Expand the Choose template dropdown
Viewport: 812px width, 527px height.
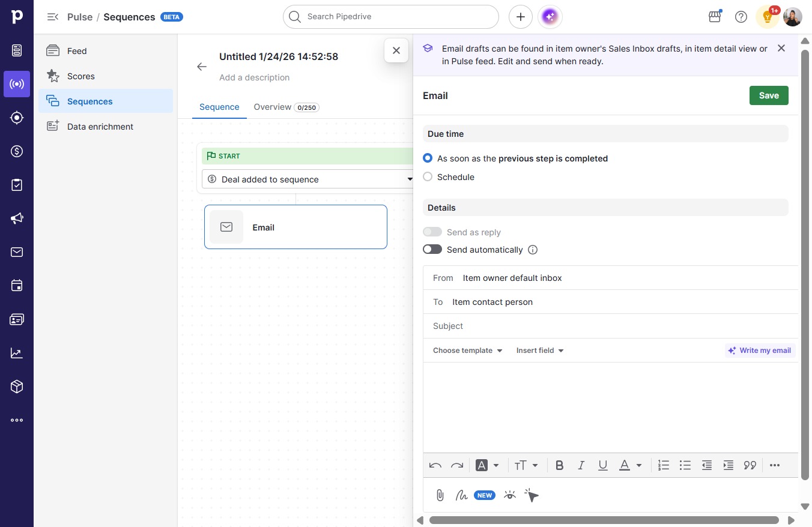point(467,351)
